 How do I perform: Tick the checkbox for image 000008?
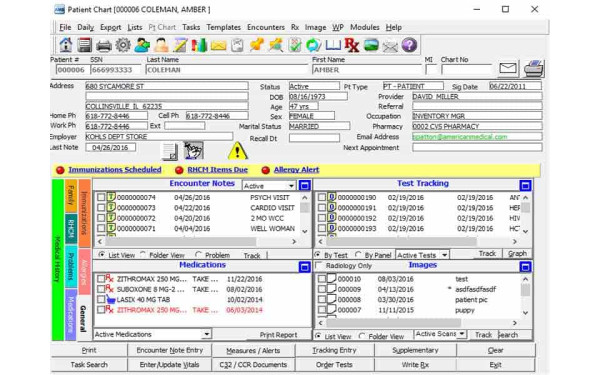click(x=322, y=300)
